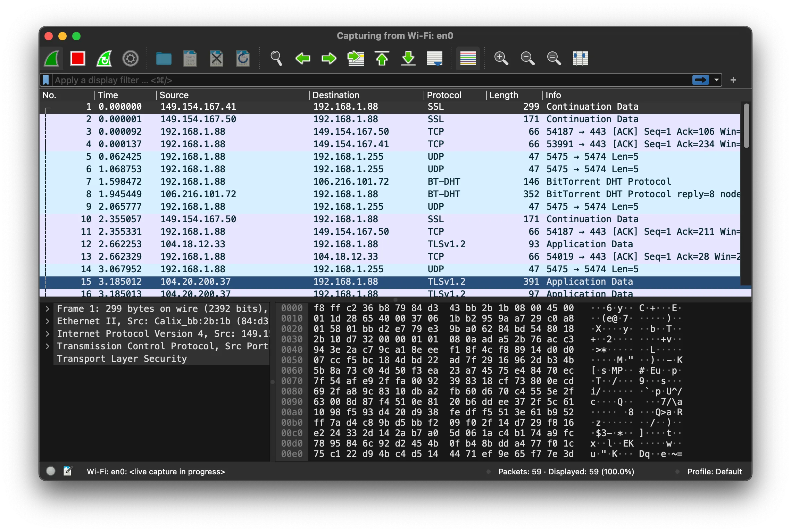
Task: Open the filter expression dropdown arrow
Action: pyautogui.click(x=716, y=80)
